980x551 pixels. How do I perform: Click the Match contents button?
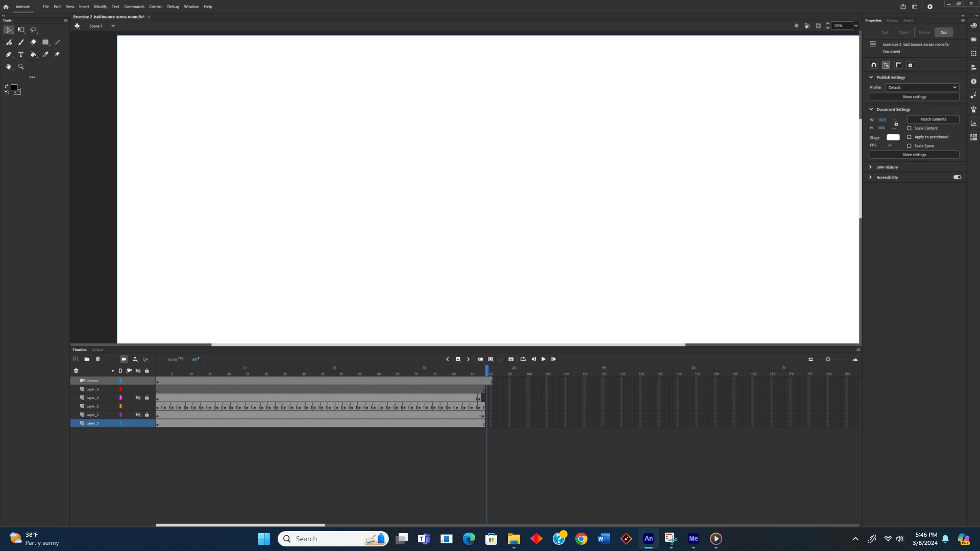coord(933,119)
